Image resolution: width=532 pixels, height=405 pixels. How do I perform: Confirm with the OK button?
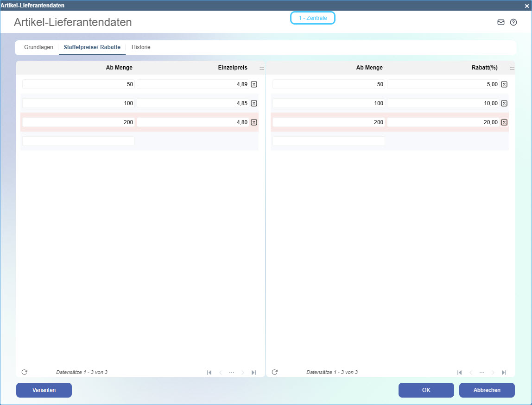426,390
